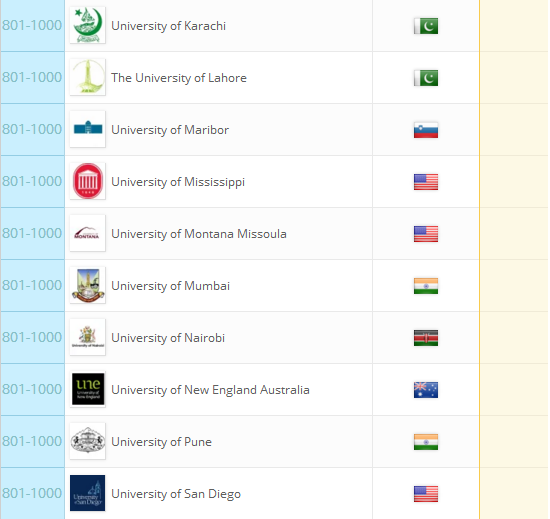Viewport: 550px width, 519px height.
Task: Click the University of Nairobi crest
Action: tap(88, 337)
